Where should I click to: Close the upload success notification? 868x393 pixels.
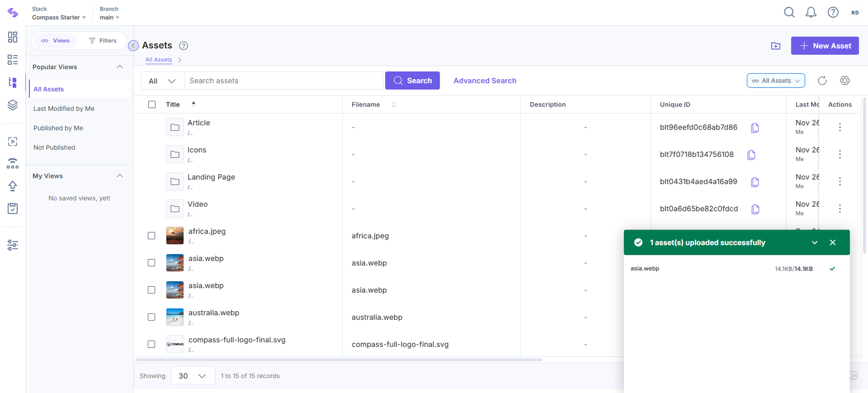pyautogui.click(x=833, y=243)
